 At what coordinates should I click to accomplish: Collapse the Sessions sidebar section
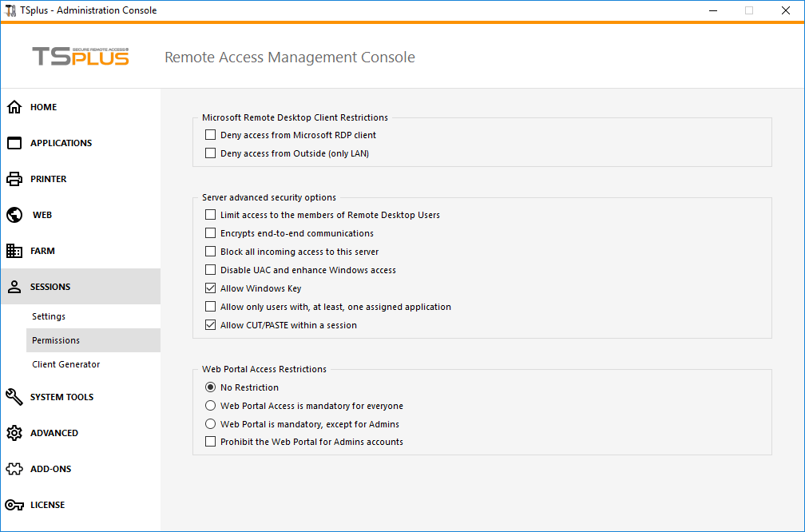(50, 287)
